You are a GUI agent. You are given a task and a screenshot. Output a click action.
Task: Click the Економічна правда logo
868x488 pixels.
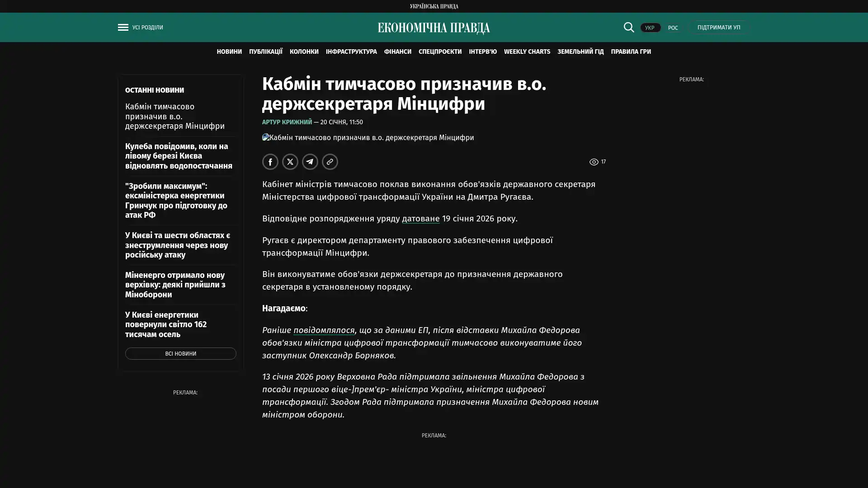coord(434,28)
